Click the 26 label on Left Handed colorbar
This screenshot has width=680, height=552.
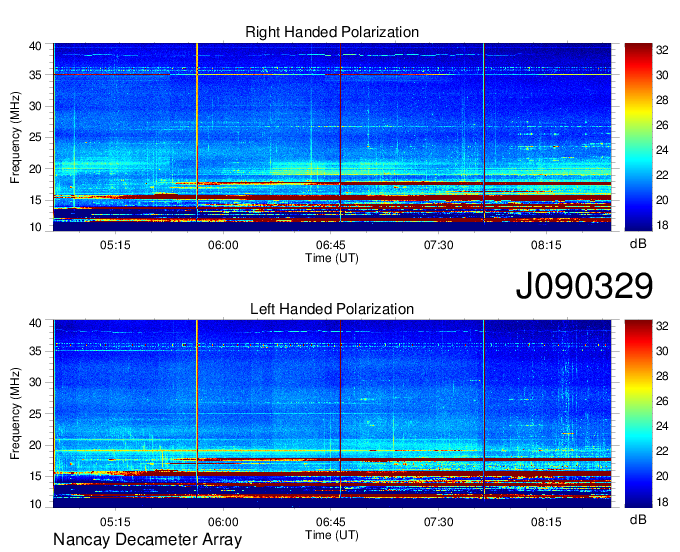(x=662, y=401)
